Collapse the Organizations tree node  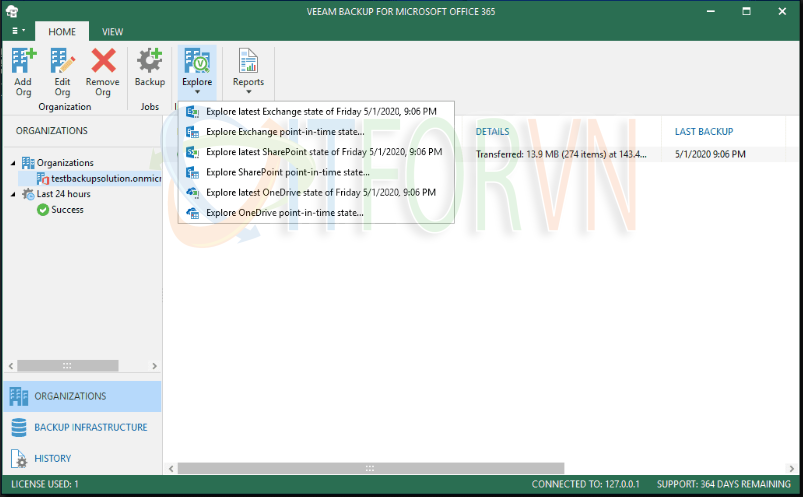point(13,163)
